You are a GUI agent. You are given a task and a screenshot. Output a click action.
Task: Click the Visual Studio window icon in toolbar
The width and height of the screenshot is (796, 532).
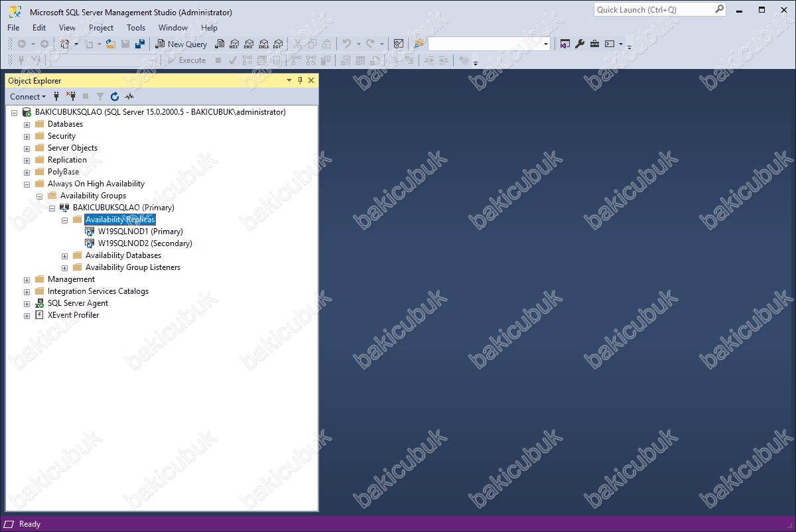(x=564, y=44)
